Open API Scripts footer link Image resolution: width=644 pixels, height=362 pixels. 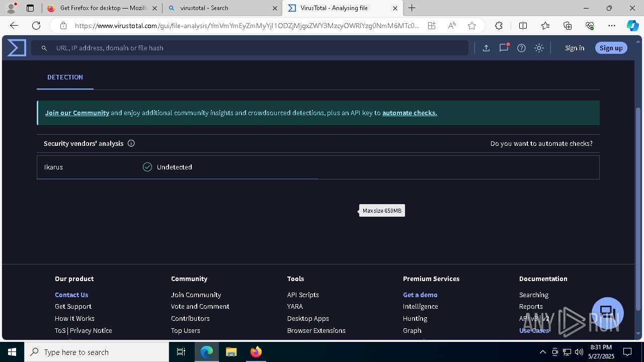(x=303, y=295)
